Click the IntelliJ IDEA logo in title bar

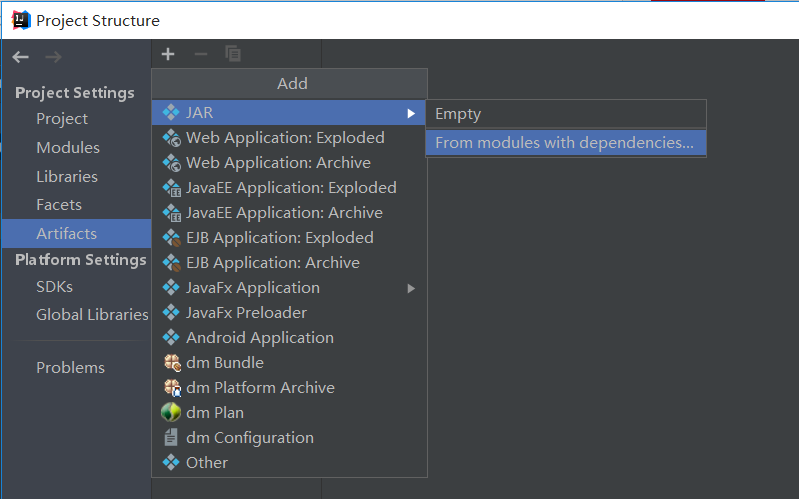click(21, 20)
